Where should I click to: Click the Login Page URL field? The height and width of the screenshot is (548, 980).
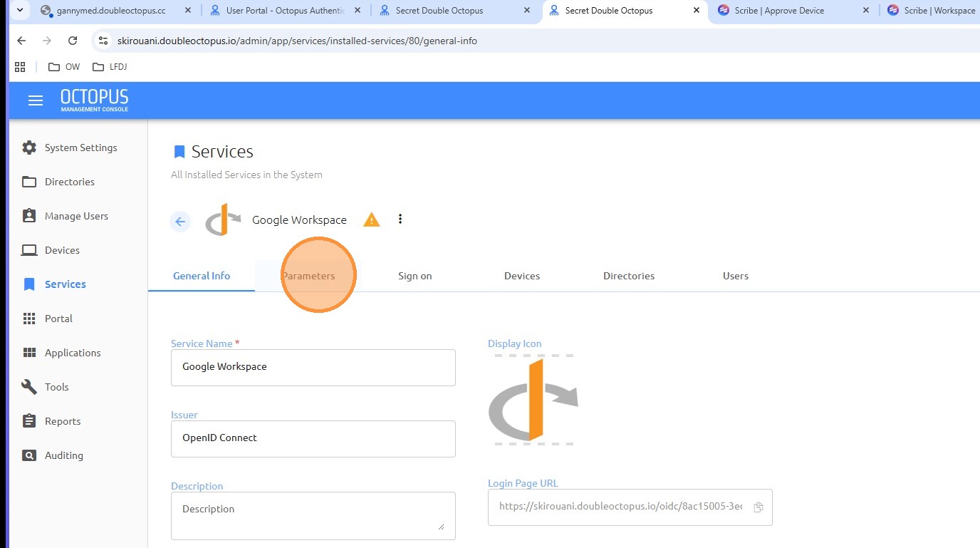click(630, 507)
